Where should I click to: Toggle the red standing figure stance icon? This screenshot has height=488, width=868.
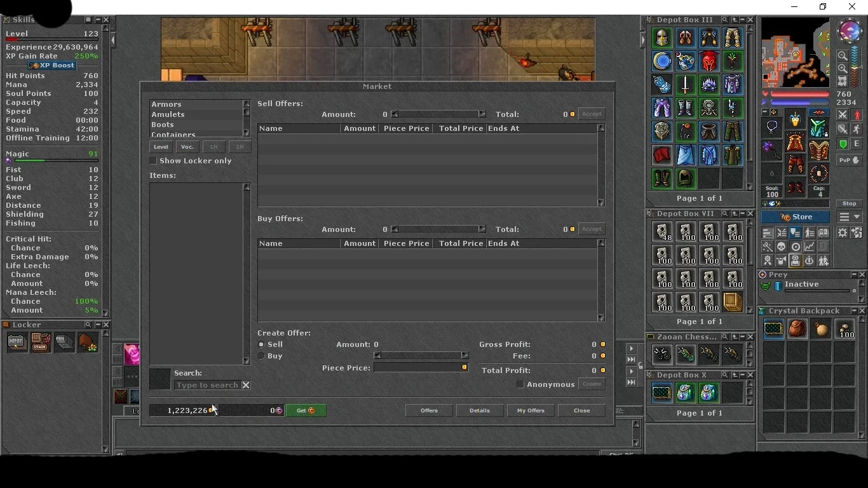pyautogui.click(x=857, y=115)
